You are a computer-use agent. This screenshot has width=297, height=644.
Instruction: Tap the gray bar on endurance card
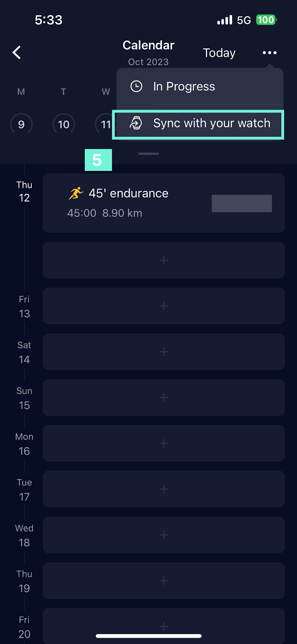coord(242,203)
